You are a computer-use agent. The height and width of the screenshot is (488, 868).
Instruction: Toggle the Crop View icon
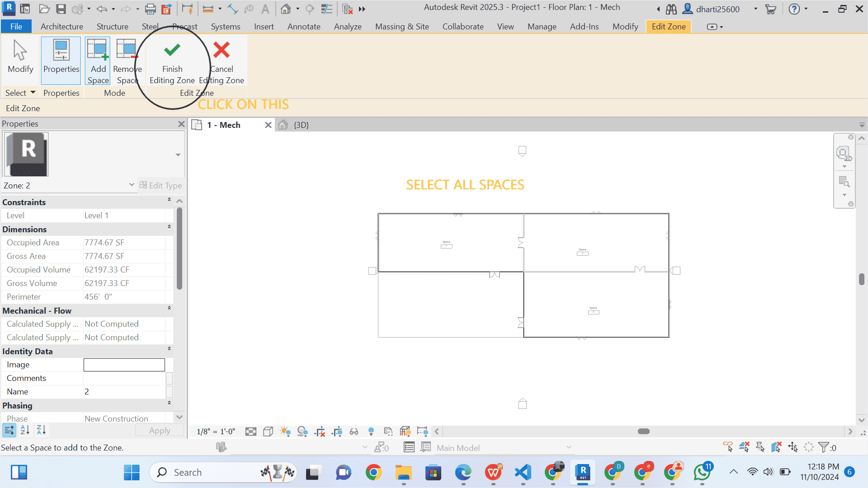(320, 432)
